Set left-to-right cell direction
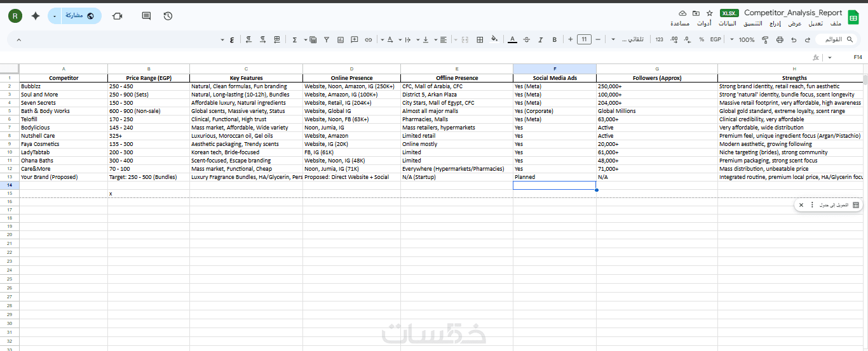 pos(262,39)
